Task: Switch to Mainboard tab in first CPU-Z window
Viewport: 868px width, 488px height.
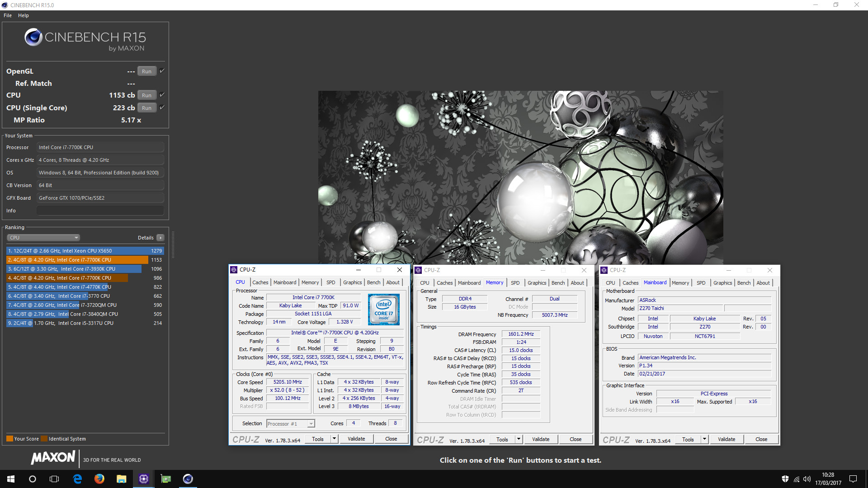Action: (285, 282)
